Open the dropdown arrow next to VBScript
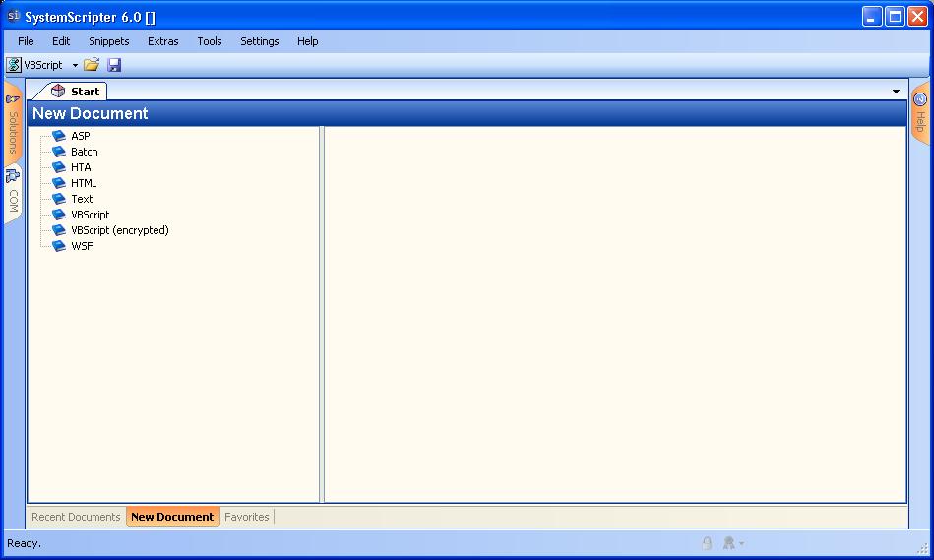Image resolution: width=934 pixels, height=560 pixels. coord(75,65)
